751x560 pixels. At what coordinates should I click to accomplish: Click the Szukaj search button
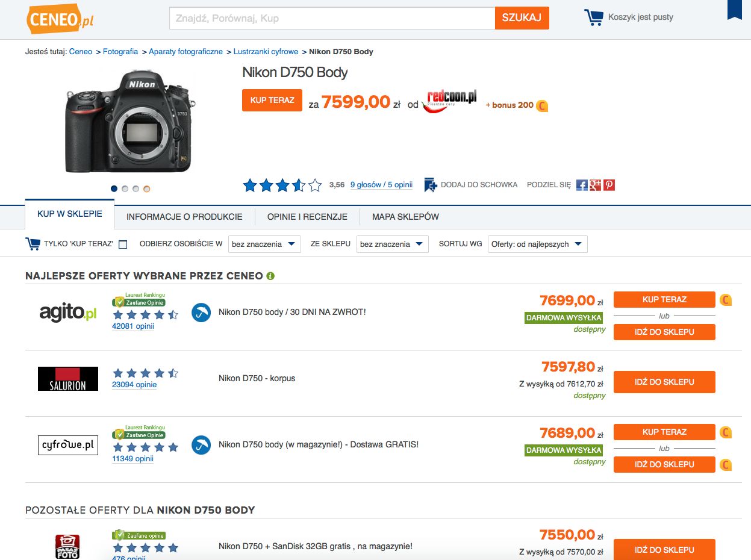tap(522, 17)
